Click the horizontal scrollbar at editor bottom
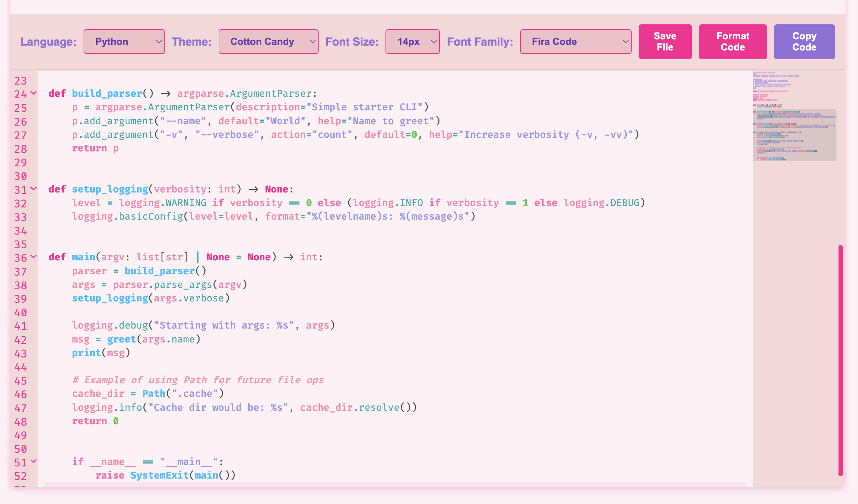The image size is (858, 504). pyautogui.click(x=395, y=485)
